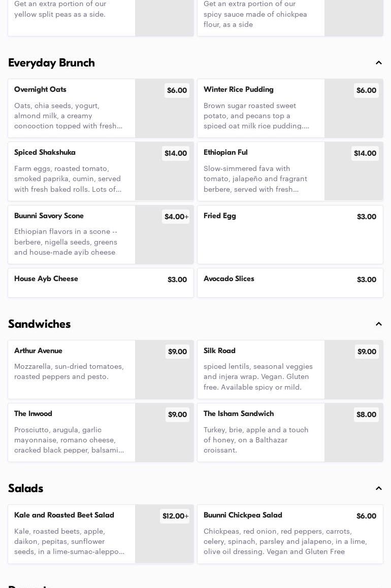The width and height of the screenshot is (391, 588).
Task: Click The Inwood sandwich card
Action: coord(101,432)
